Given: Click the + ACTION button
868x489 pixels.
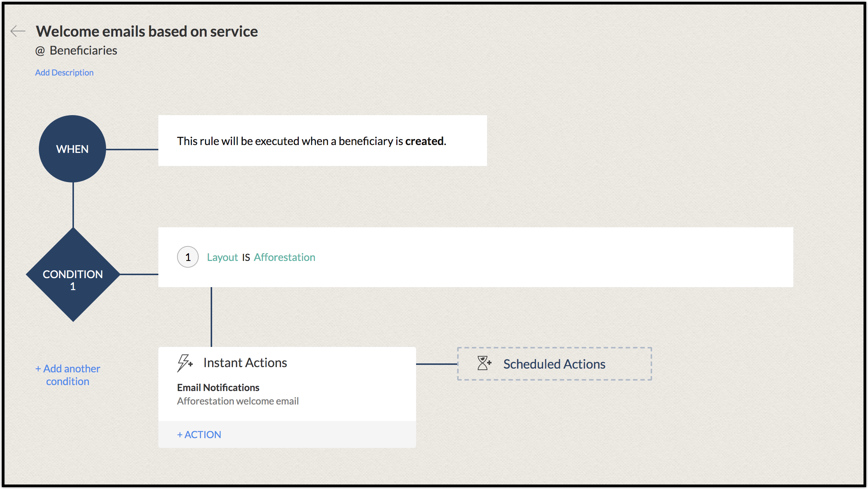Looking at the screenshot, I should click(x=199, y=434).
